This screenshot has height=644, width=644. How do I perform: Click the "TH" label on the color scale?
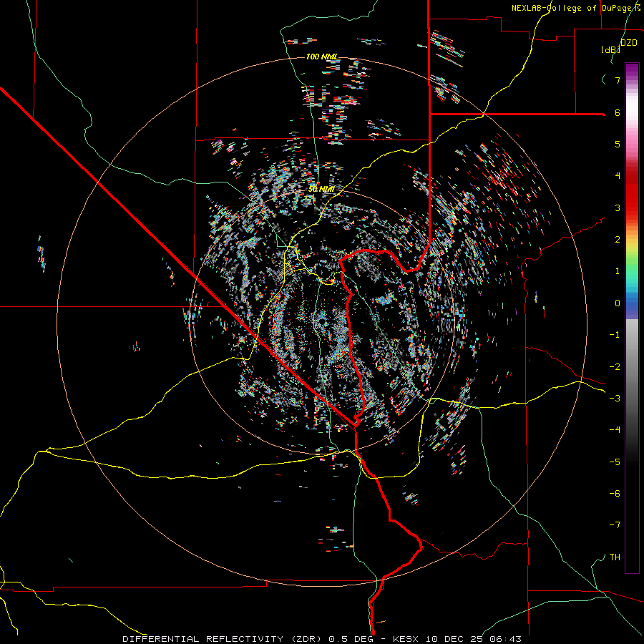click(x=615, y=557)
